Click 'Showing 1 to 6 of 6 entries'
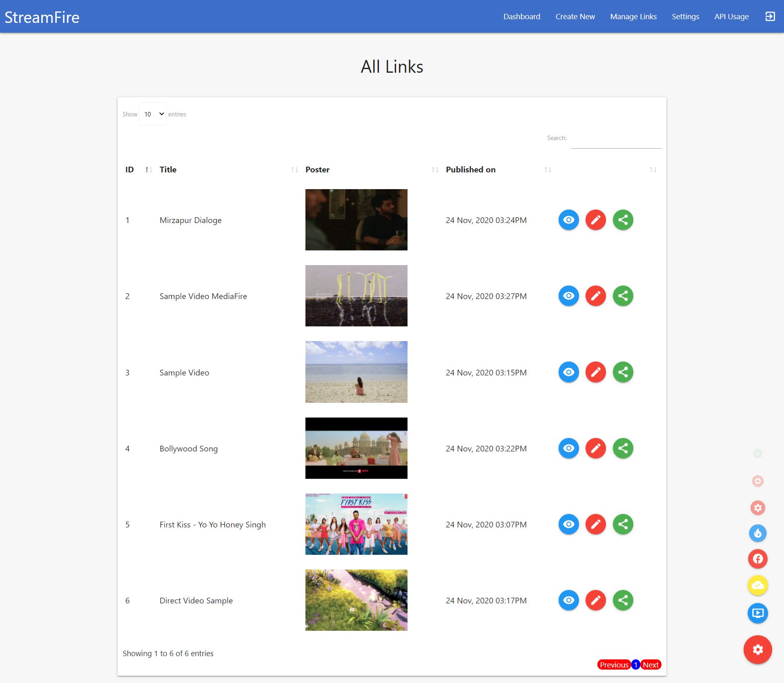Screen dimensions: 784x683 pos(168,653)
